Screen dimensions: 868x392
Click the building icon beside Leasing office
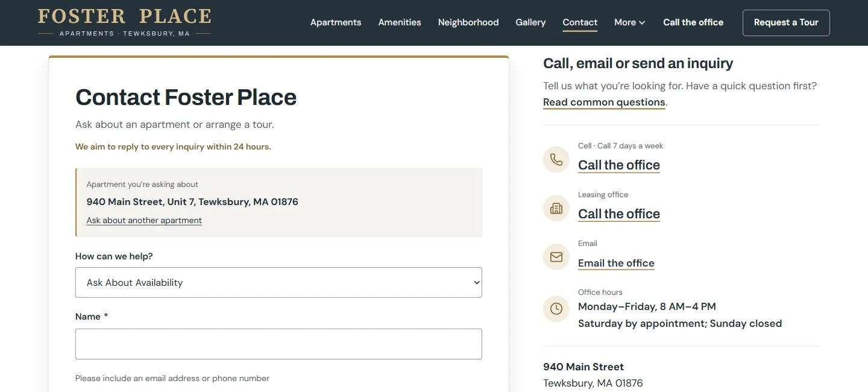point(556,209)
